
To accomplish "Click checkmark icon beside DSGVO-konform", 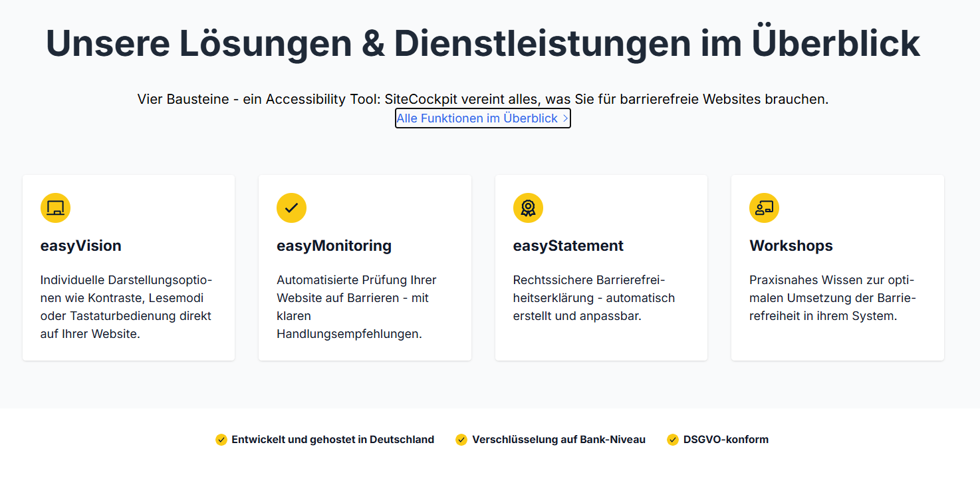I will pyautogui.click(x=673, y=440).
